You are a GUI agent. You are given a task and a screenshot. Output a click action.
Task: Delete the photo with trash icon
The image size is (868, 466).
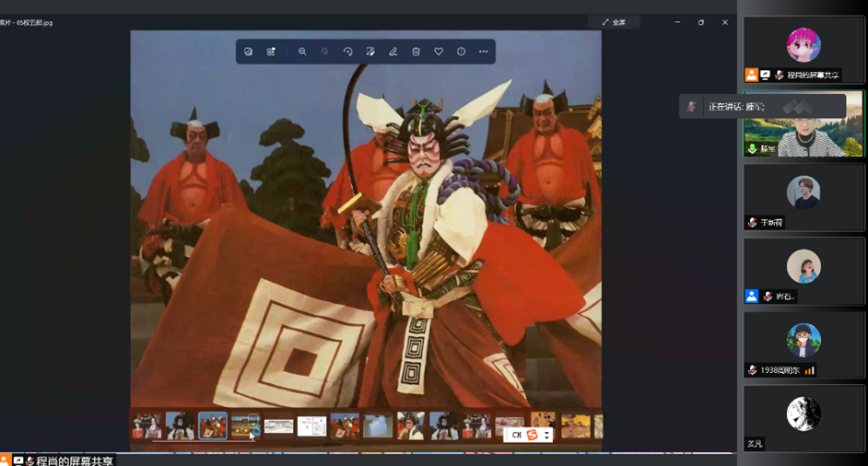[416, 52]
